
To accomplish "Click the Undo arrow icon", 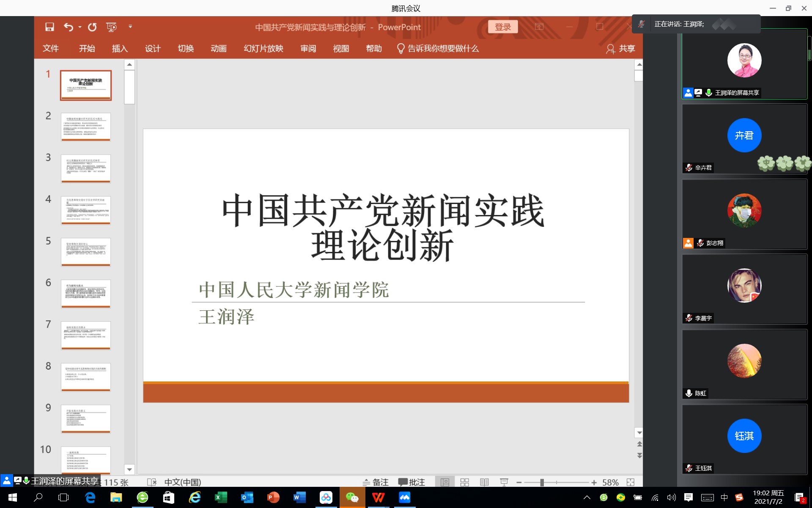I will point(68,27).
